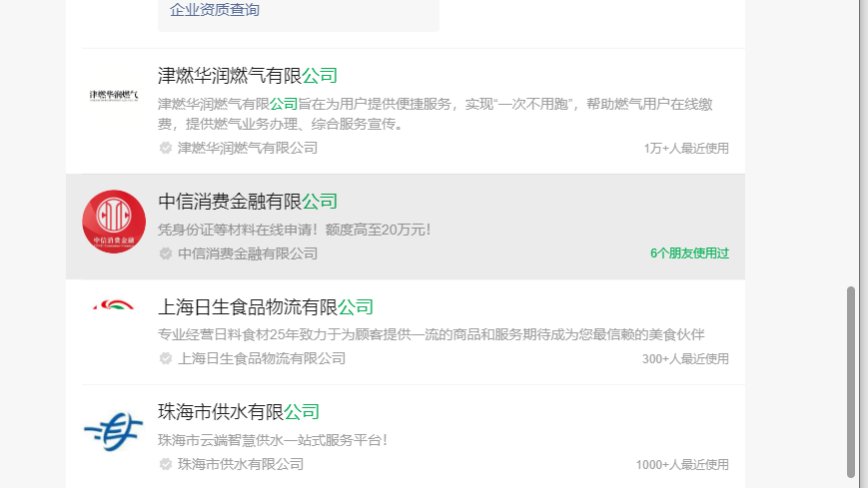Open 中信消费金融有限公司 result title
Viewport: 868px width, 488px height.
(248, 202)
